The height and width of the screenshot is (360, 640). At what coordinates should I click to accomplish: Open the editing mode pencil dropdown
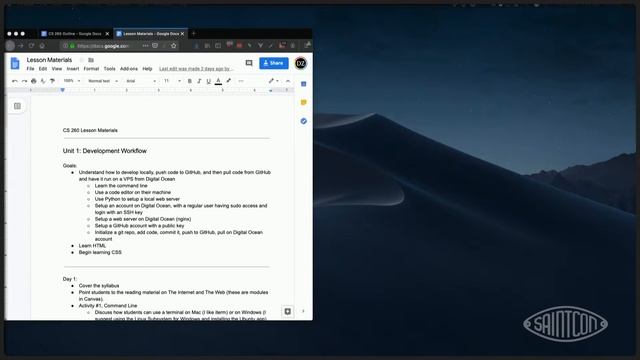click(273, 81)
